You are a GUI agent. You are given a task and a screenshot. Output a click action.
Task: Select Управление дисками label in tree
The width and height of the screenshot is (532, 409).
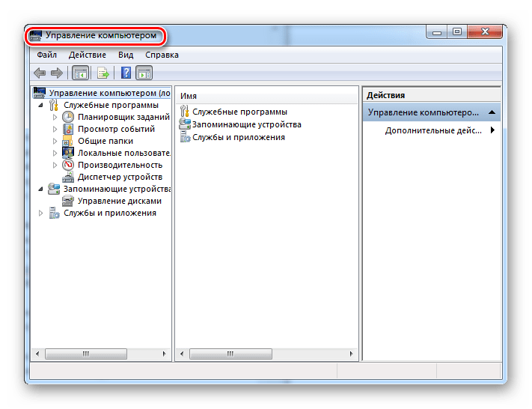tap(120, 201)
